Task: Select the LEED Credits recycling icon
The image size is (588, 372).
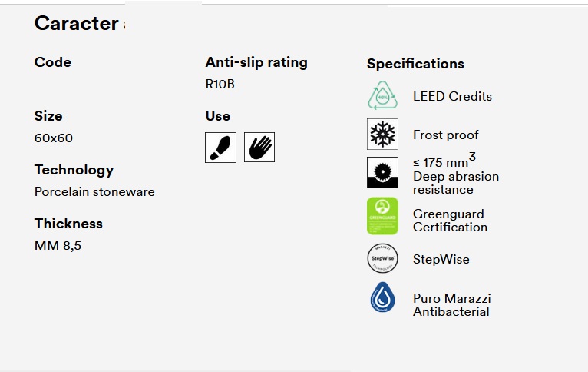Action: click(x=382, y=96)
